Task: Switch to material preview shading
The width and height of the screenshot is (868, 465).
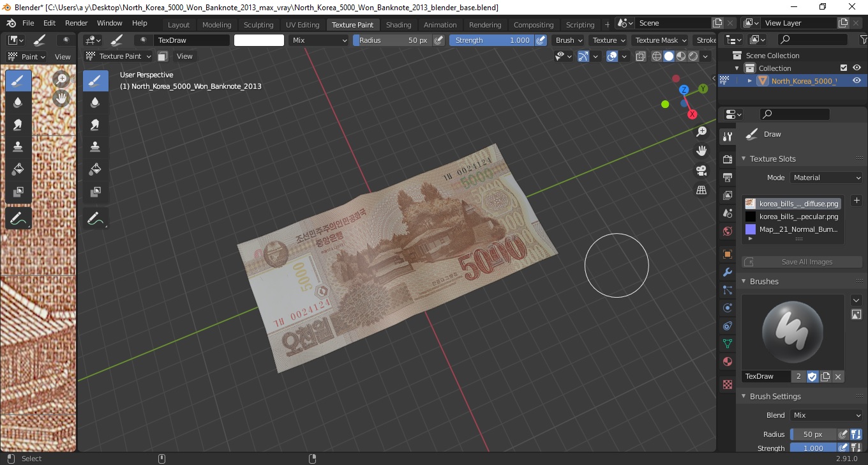Action: 681,56
